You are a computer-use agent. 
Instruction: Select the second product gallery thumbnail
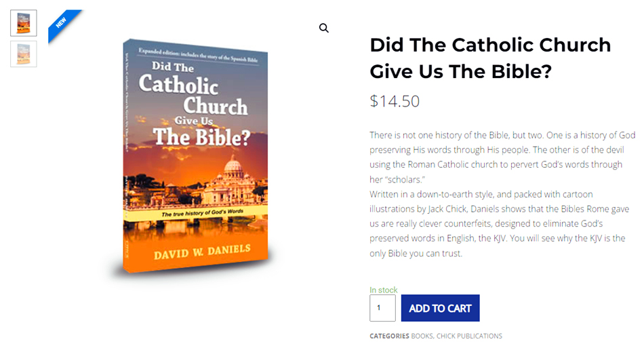point(24,54)
